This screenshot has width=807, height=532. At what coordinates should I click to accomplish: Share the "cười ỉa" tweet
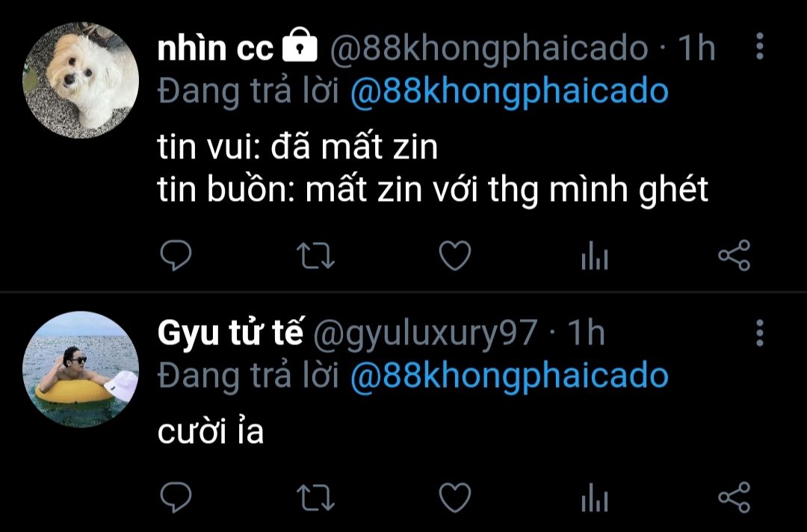[734, 497]
